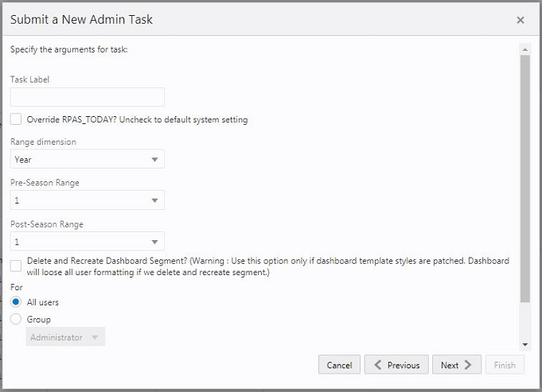The image size is (542, 392).
Task: Click the vertical scrollbar thumb
Action: pos(524,175)
